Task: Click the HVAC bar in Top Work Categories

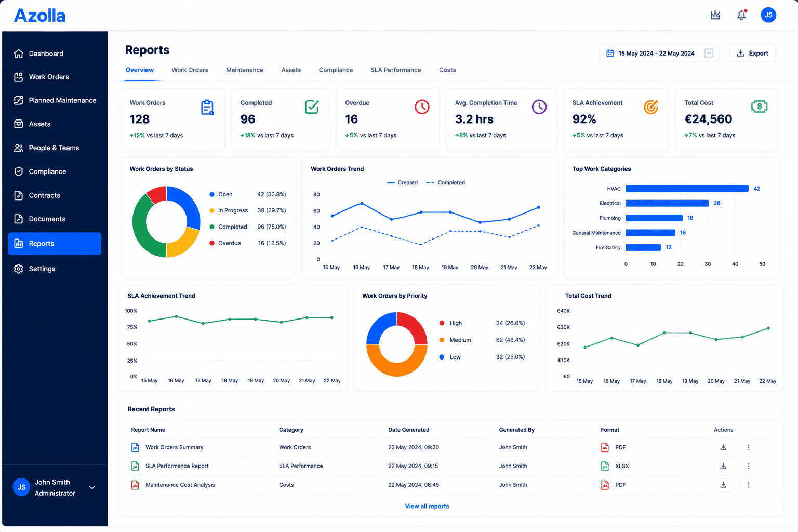Action: 687,189
